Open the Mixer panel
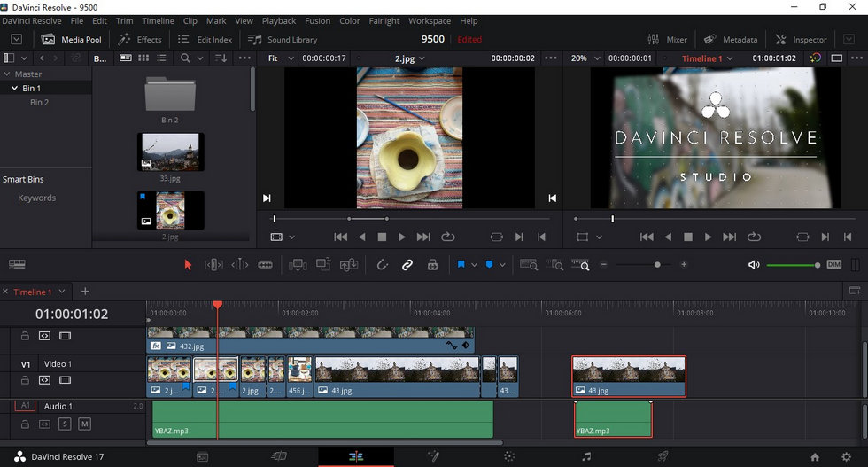Image resolution: width=868 pixels, height=467 pixels. click(667, 39)
